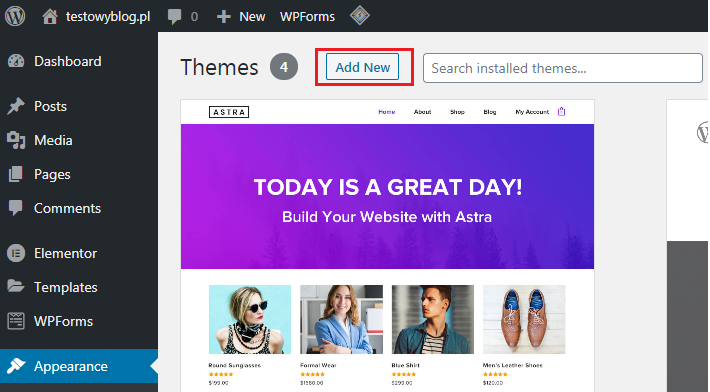
Task: Open the Media section
Action: [x=53, y=140]
